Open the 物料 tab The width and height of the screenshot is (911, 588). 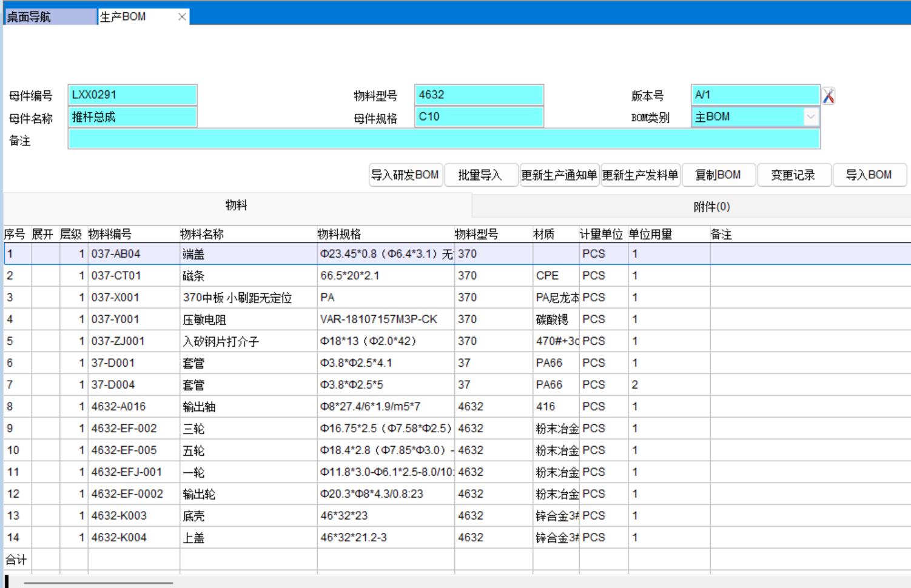pyautogui.click(x=237, y=205)
